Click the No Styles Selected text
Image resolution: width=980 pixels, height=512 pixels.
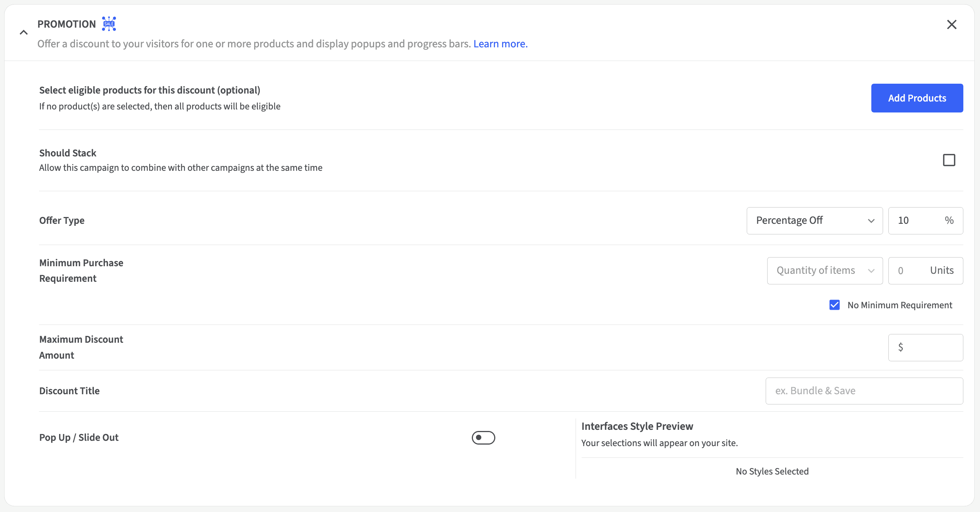pyautogui.click(x=772, y=472)
